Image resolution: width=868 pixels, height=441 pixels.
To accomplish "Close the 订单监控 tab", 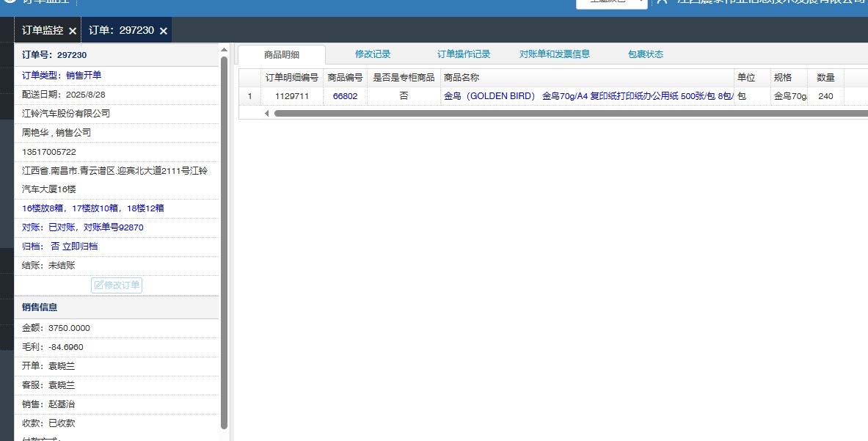I will 72,31.
